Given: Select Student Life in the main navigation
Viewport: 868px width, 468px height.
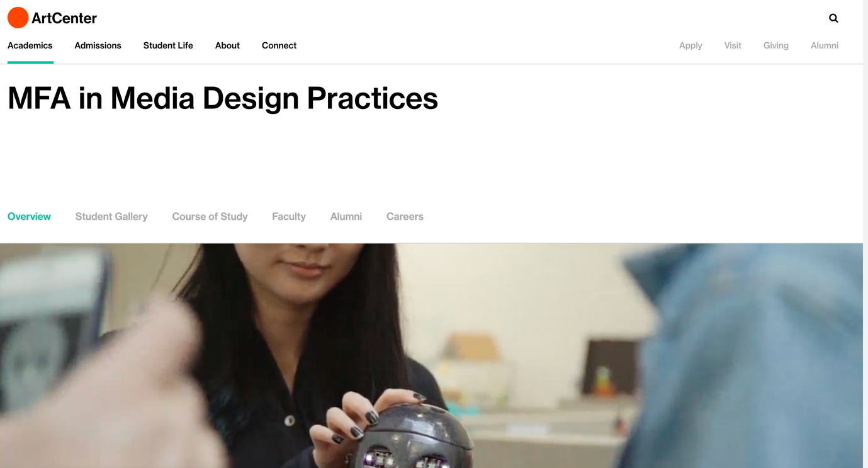Looking at the screenshot, I should coord(168,45).
